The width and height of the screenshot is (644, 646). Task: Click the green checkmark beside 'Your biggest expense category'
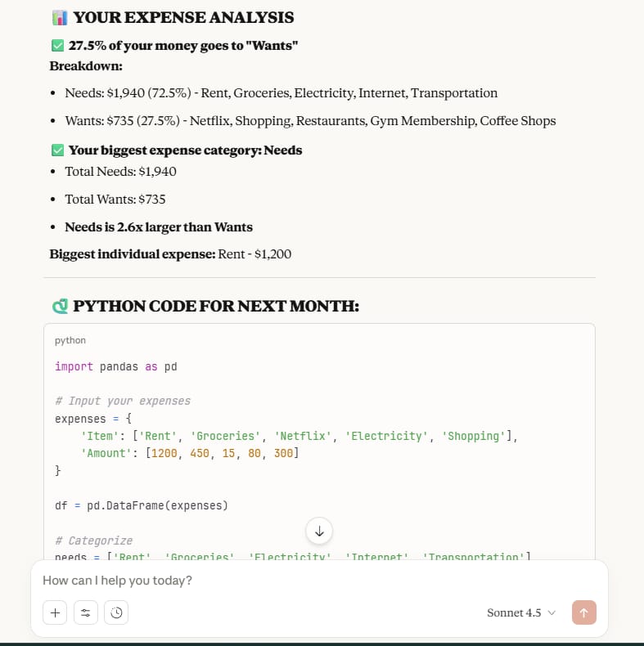58,150
